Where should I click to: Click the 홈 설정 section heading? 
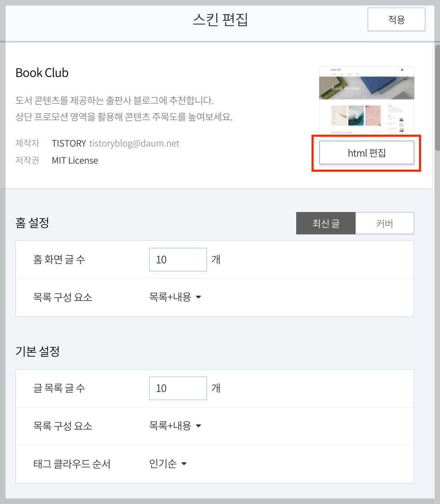pyautogui.click(x=32, y=222)
